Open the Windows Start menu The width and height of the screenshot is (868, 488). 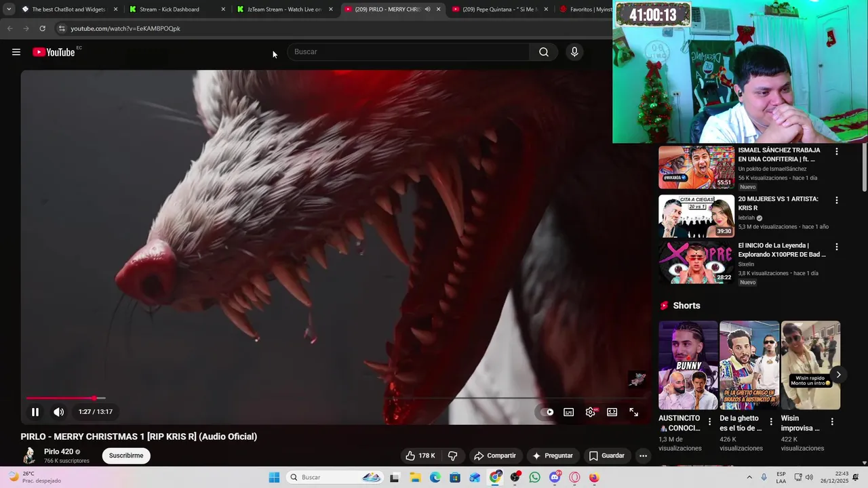(274, 477)
